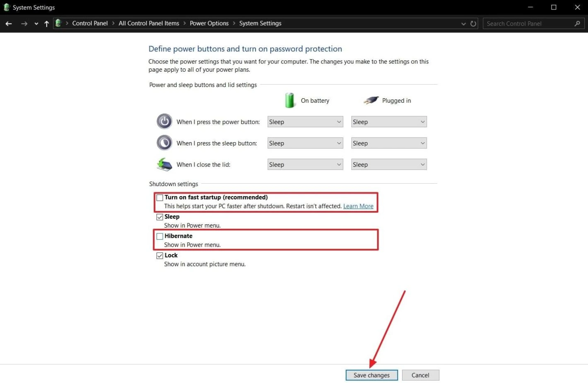Enable Turn on fast startup checkbox
Viewport: 588px width, 383px height.
(x=160, y=198)
